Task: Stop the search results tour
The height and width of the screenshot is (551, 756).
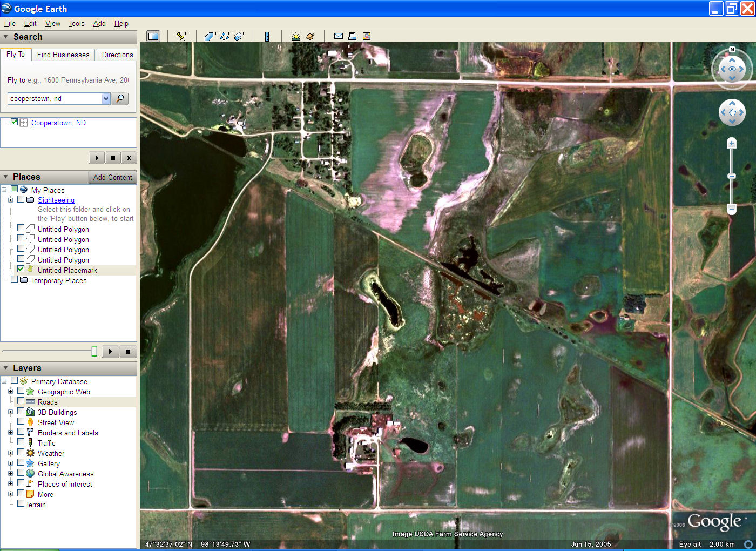Action: (113, 158)
